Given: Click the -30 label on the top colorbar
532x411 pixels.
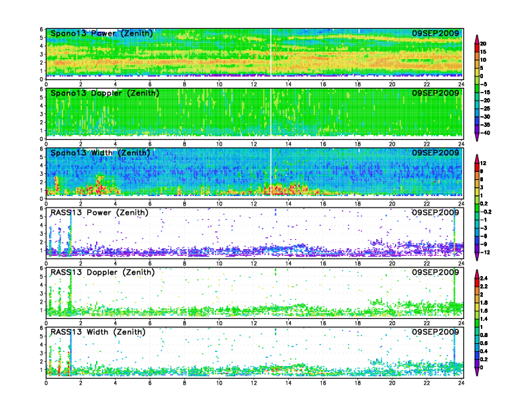Looking at the screenshot, I should 485,117.
